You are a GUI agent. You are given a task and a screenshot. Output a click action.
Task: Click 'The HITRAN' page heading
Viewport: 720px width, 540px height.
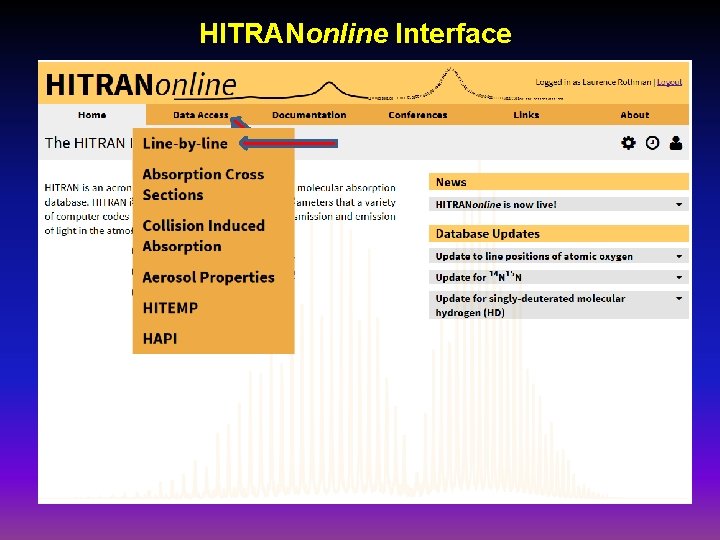[85, 143]
